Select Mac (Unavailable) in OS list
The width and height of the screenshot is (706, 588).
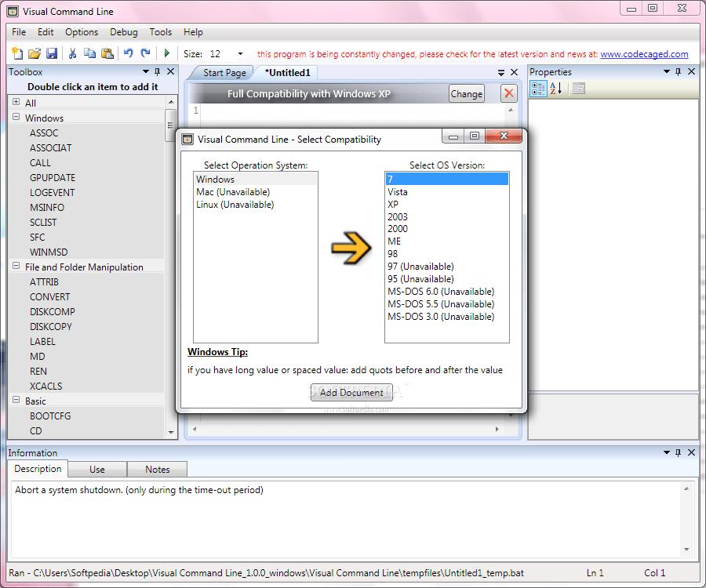click(x=256, y=191)
